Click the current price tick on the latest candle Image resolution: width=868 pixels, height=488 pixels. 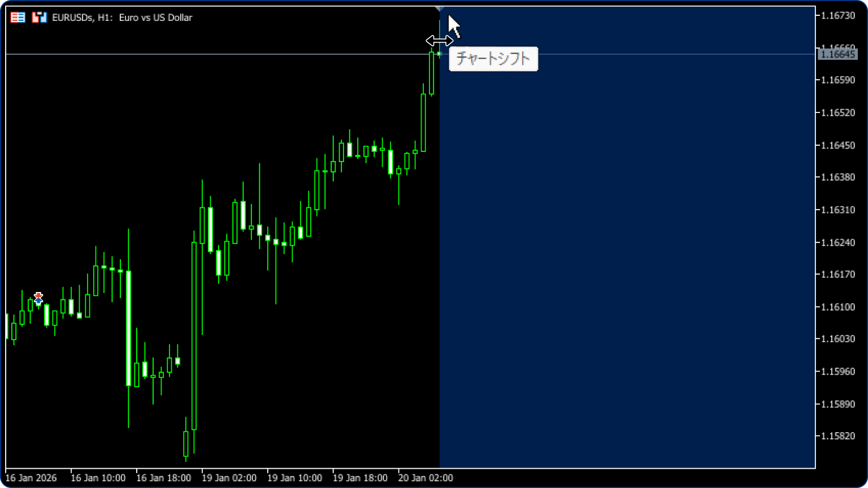point(439,54)
